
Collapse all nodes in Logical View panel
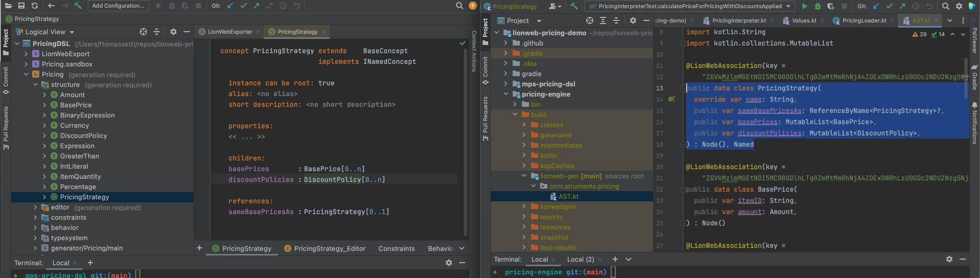[157, 32]
